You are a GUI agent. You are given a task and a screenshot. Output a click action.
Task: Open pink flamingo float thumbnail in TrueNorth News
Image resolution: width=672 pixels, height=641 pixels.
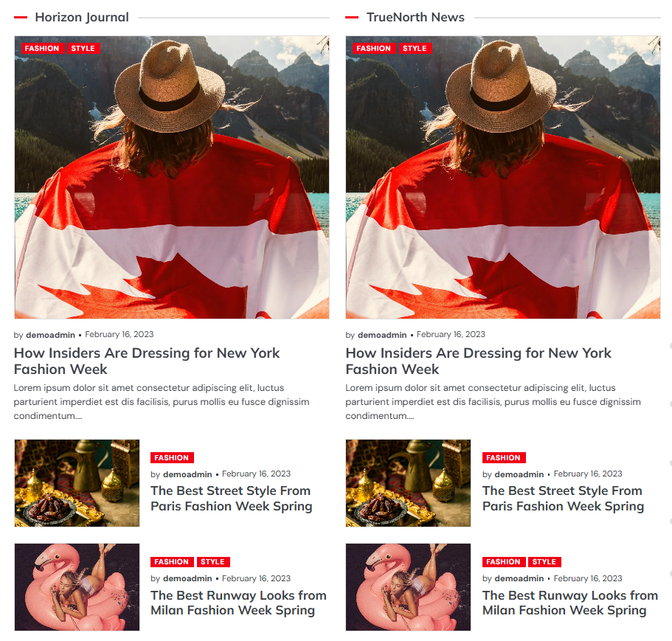[x=409, y=587]
